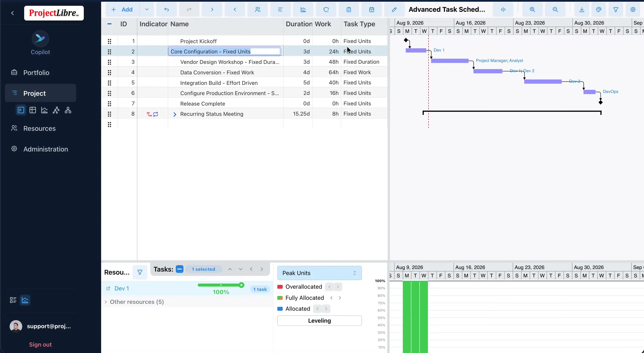
Task: Open the Copilot assistant icon
Action: tap(40, 38)
